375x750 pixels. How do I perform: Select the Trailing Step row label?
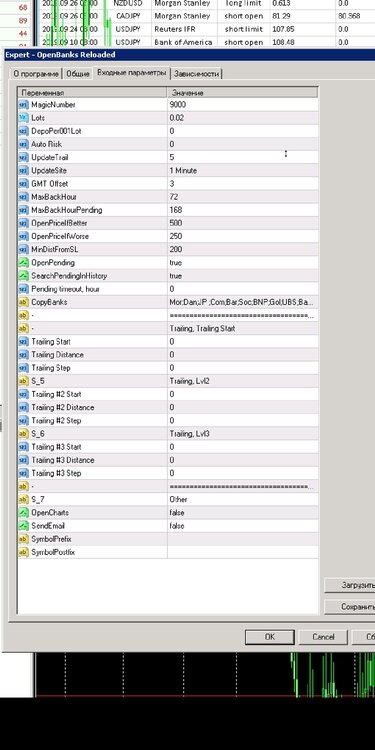[51, 368]
